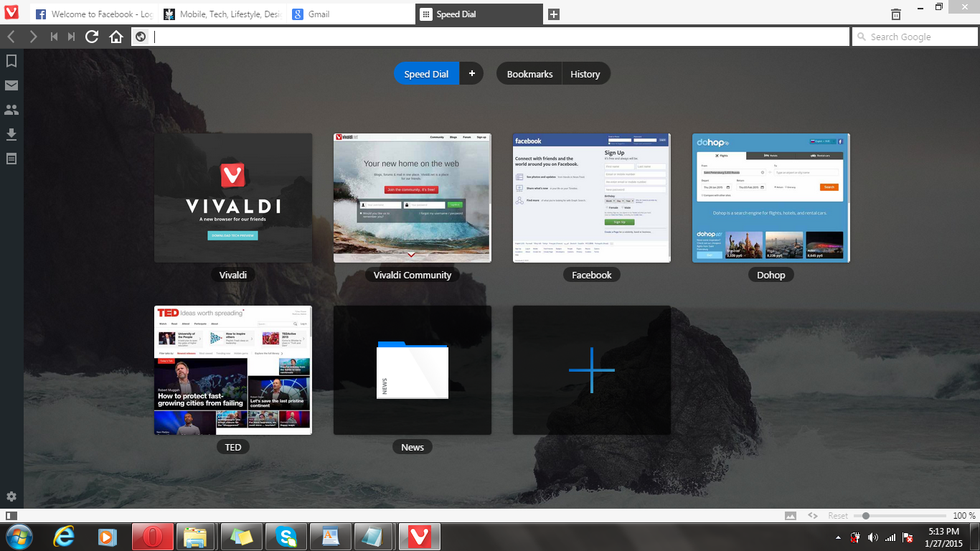Open the Vivaldi main menu icon
The width and height of the screenshot is (980, 551).
coord(11,13)
